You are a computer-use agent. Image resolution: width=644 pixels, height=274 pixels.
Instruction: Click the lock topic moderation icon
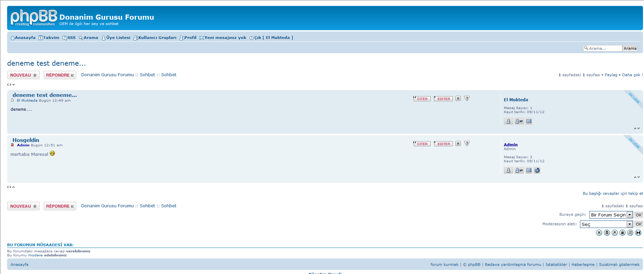[x=622, y=233]
